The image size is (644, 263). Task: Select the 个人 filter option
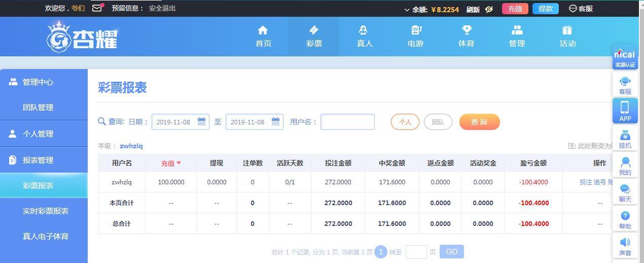pos(405,122)
